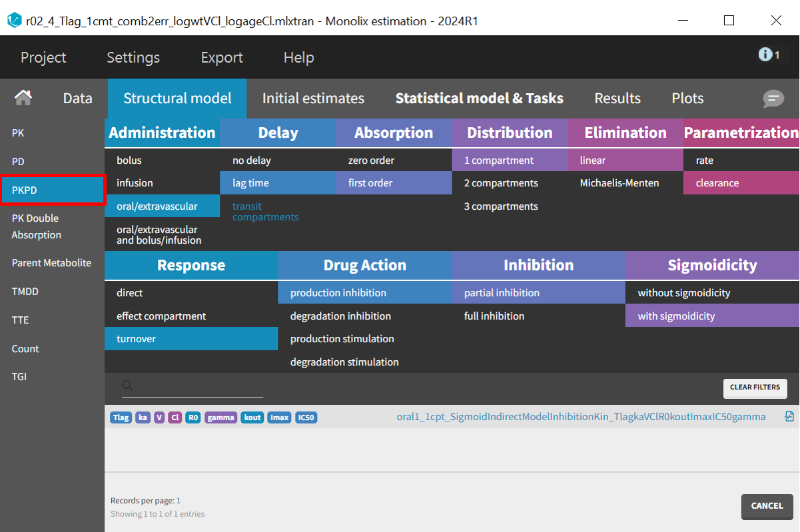Click the search magnifier icon
800x532 pixels.
click(127, 386)
